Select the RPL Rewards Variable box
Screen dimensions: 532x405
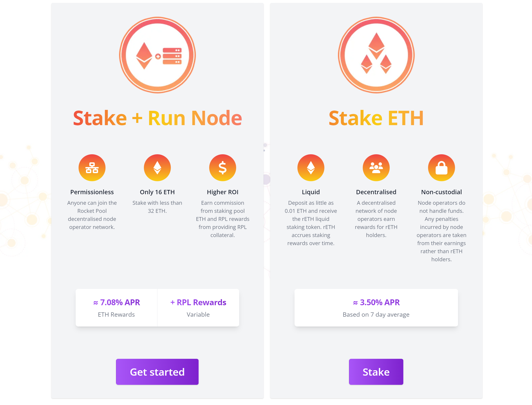pos(198,308)
